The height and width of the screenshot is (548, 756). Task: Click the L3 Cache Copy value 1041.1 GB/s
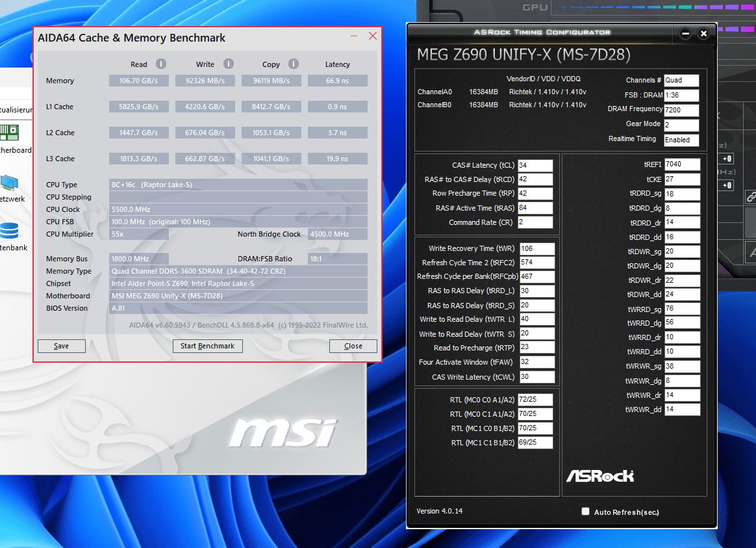coord(271,159)
